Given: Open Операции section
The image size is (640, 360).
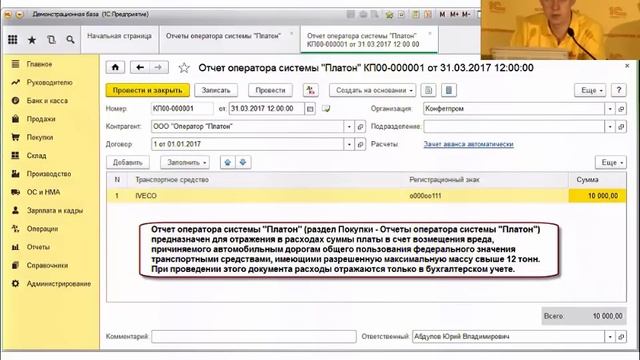Looking at the screenshot, I should pyautogui.click(x=42, y=229).
